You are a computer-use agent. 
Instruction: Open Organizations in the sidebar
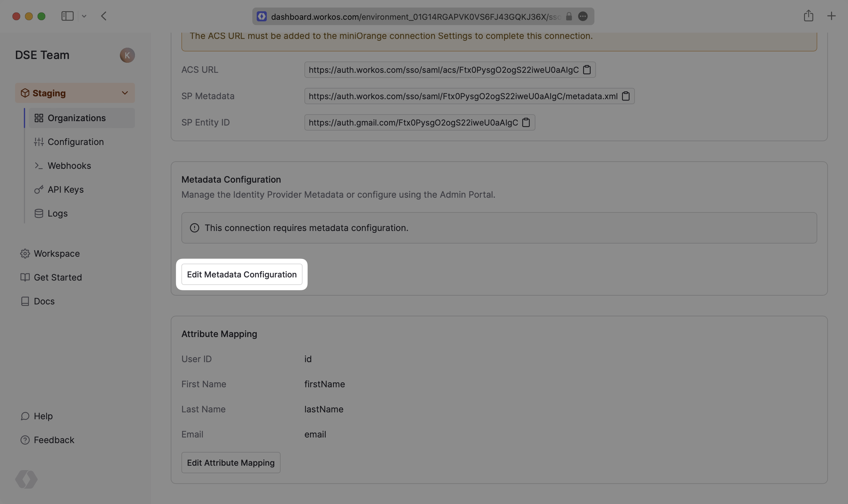pyautogui.click(x=76, y=118)
